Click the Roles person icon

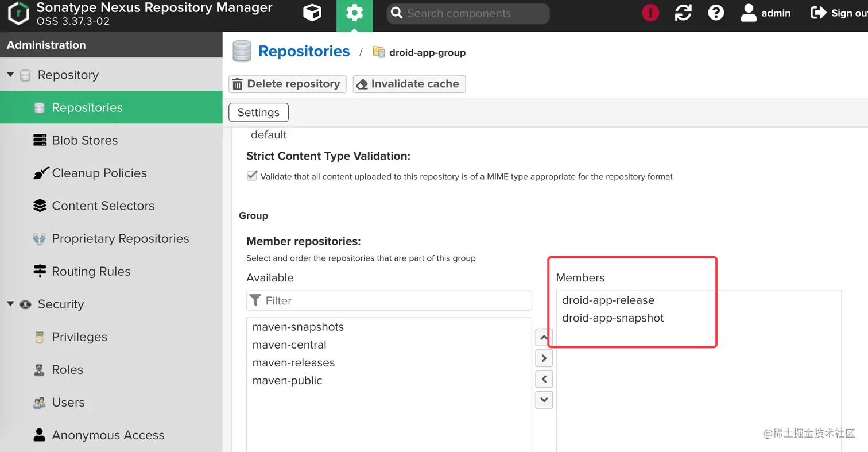click(40, 370)
